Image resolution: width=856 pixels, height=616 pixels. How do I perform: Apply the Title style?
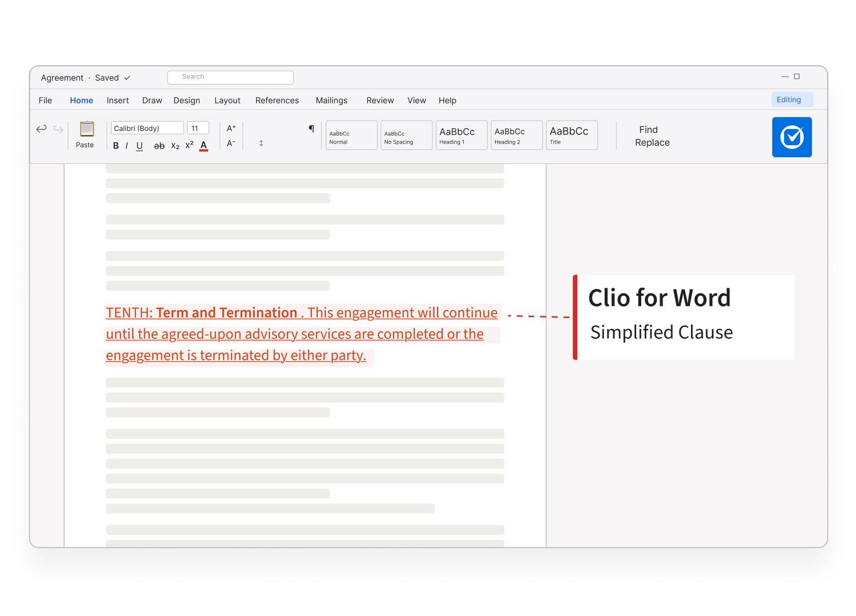(572, 135)
